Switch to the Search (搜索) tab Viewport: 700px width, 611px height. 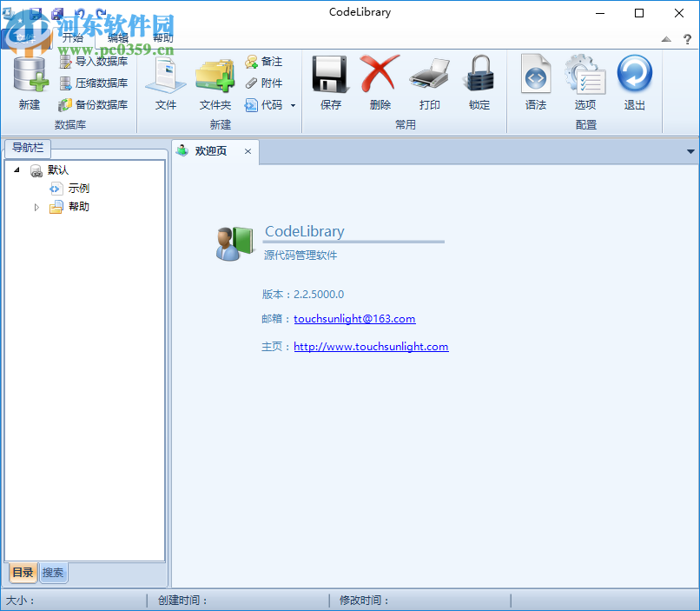[53, 573]
